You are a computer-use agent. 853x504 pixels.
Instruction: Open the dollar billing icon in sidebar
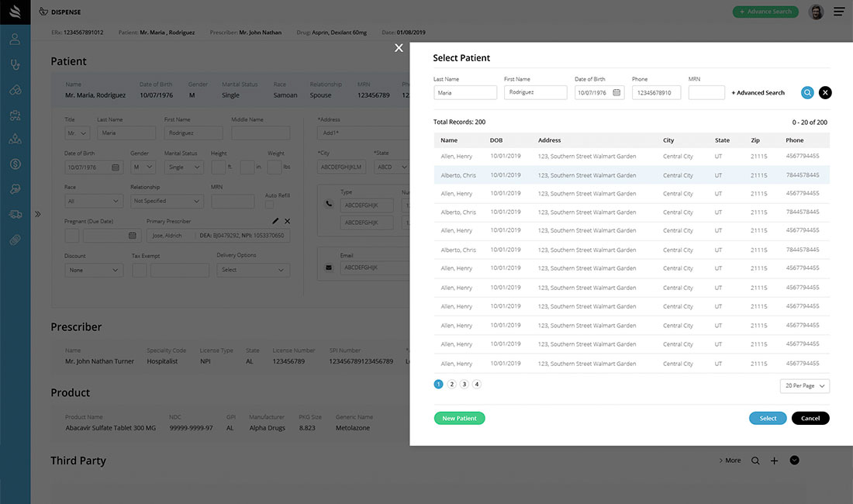point(16,164)
